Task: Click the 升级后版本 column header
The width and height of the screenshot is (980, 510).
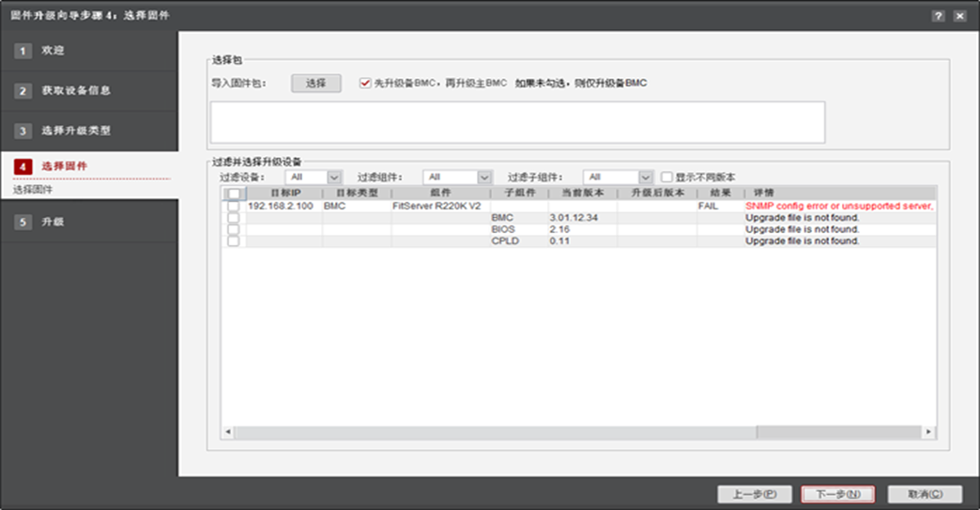Action: (657, 193)
